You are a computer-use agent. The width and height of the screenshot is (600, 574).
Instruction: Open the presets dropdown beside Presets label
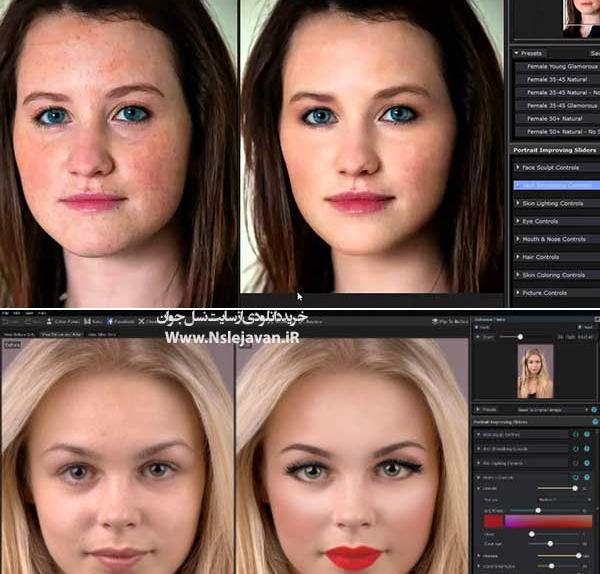[551, 410]
